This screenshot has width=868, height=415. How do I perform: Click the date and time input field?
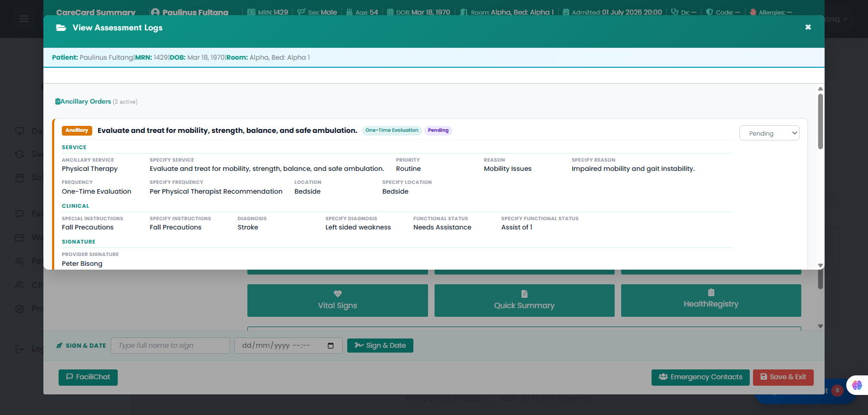click(x=288, y=346)
